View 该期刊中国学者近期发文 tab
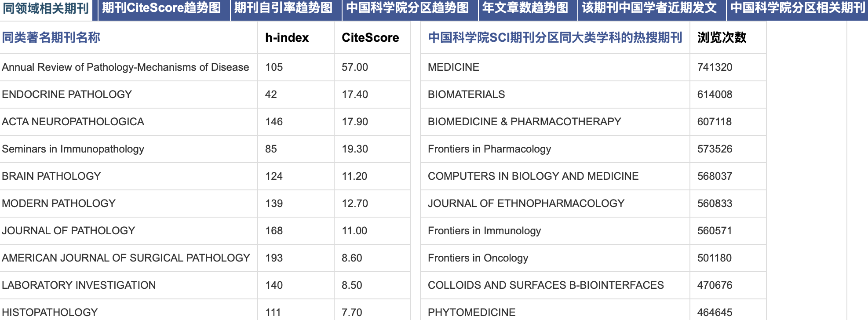The width and height of the screenshot is (868, 320). click(649, 8)
